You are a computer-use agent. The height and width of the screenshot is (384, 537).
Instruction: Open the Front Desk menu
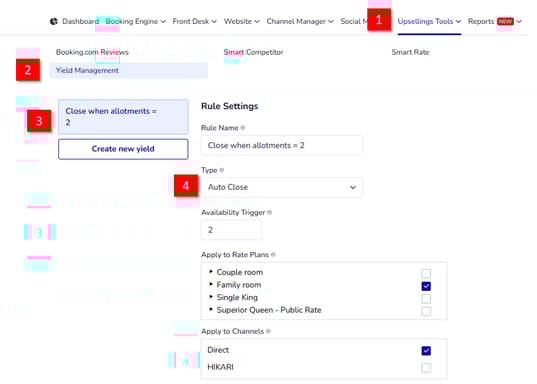(x=195, y=21)
